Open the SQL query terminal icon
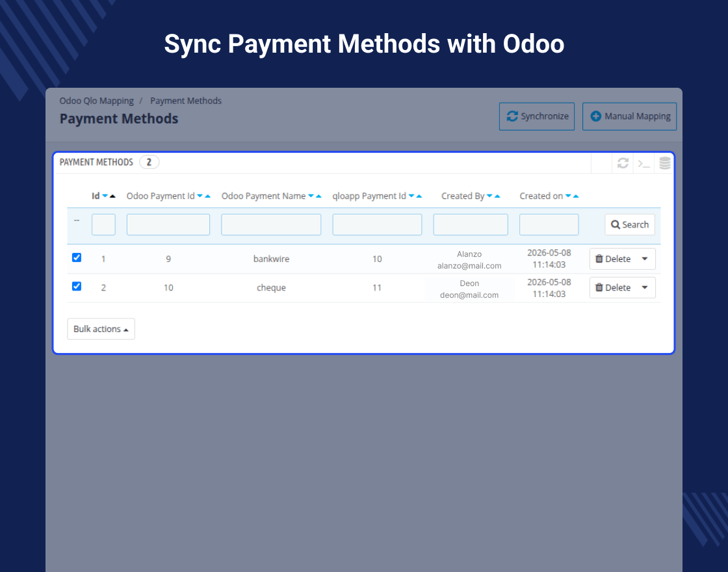The image size is (728, 572). pos(643,163)
